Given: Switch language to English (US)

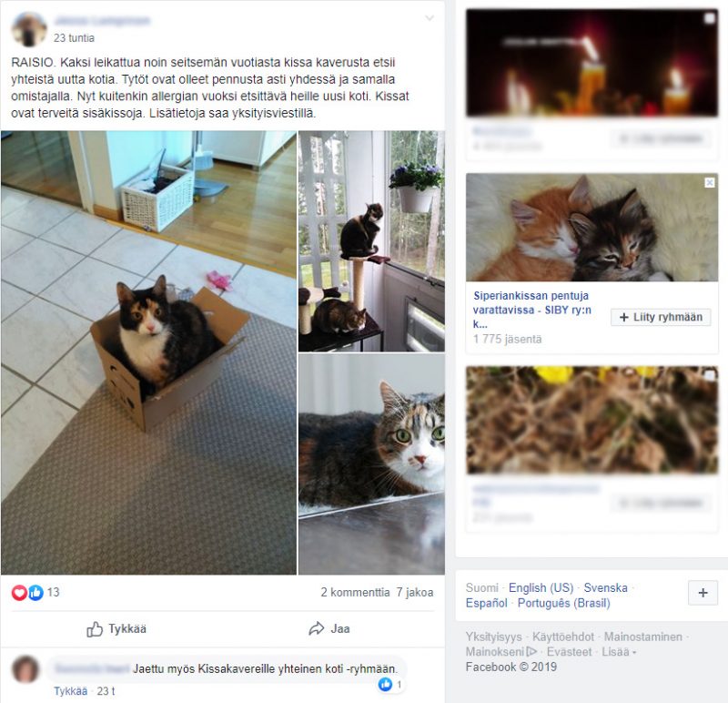Looking at the screenshot, I should [x=541, y=587].
